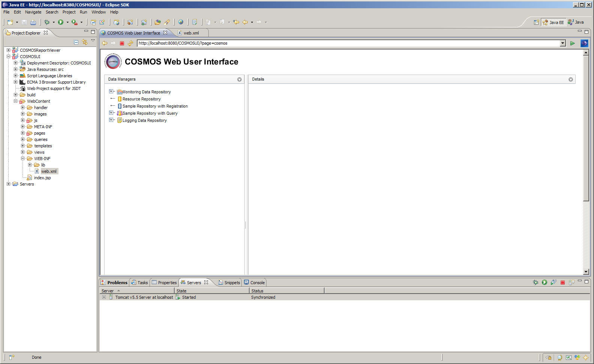Start server in debug mode, Servers view
Screen dimensions: 594x364
tap(536, 282)
